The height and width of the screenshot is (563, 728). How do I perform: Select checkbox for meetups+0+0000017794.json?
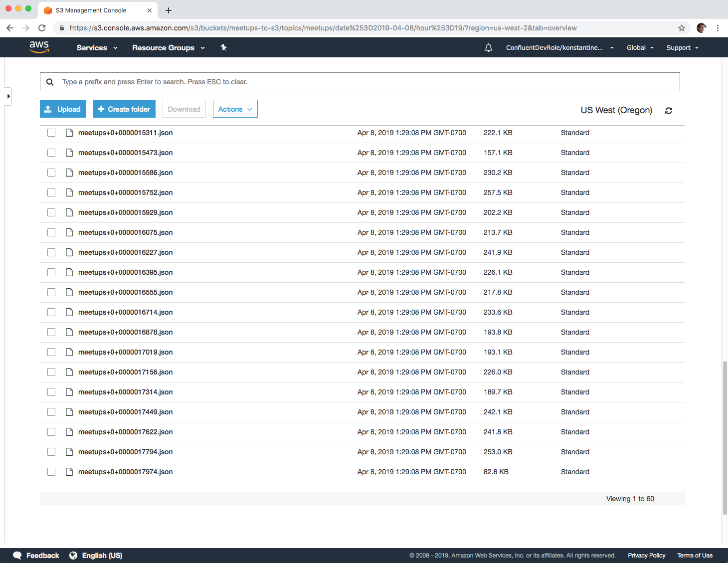click(x=51, y=452)
